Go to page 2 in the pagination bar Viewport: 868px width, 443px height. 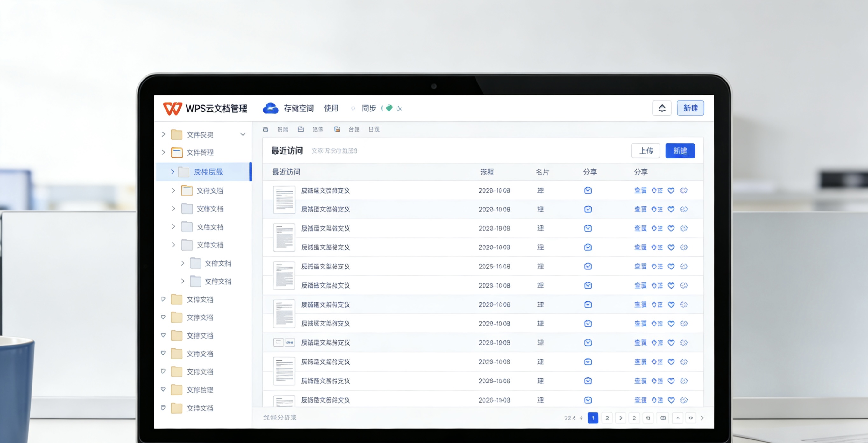[x=607, y=418]
